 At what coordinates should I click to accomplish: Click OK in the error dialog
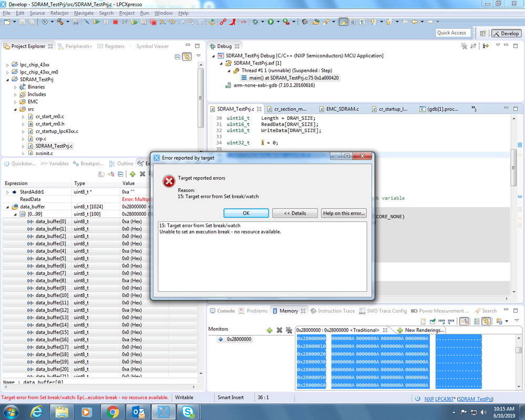click(246, 213)
